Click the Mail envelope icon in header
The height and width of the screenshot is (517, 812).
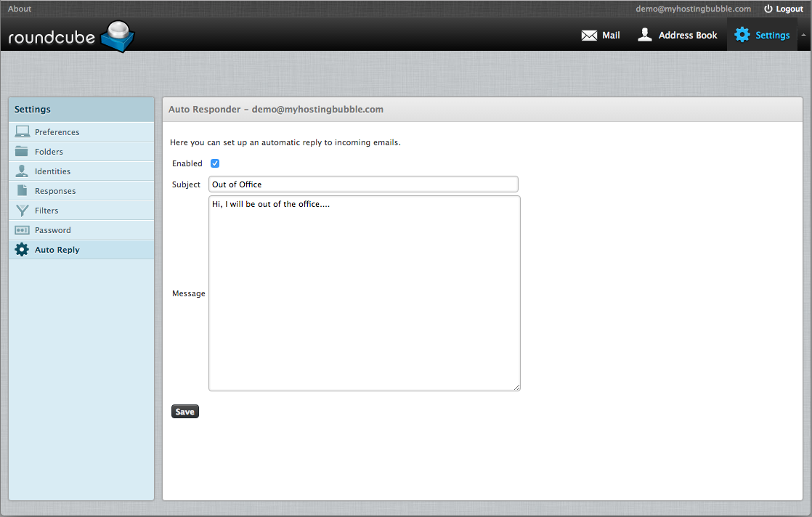click(589, 36)
